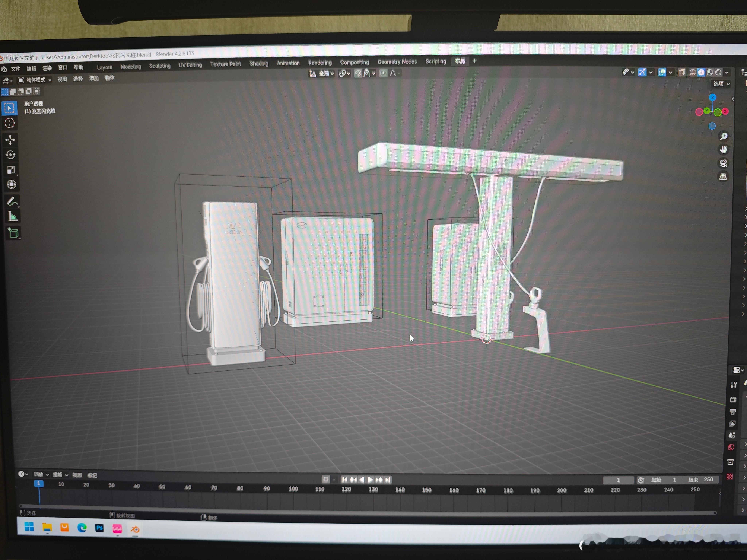
Task: Click the camera view icon in viewport
Action: (723, 163)
